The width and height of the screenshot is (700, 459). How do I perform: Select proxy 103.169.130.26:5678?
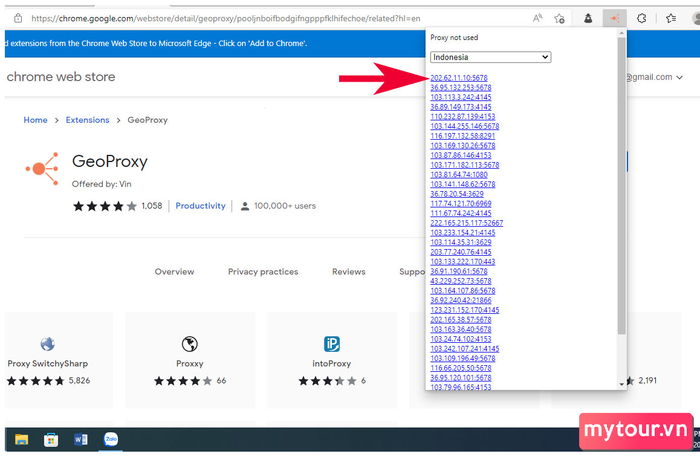click(462, 146)
